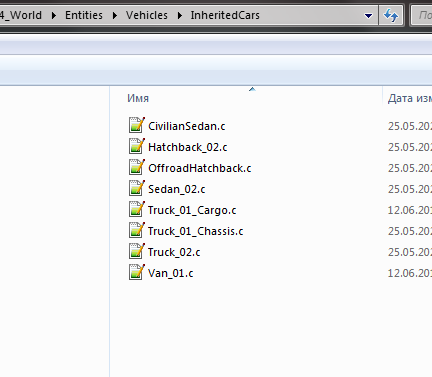Select the file name OffroadHatchback.c
This screenshot has width=432, height=377.
click(x=200, y=168)
